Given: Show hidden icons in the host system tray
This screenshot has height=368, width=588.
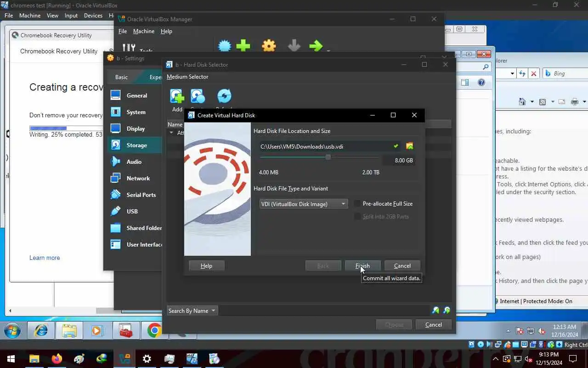Looking at the screenshot, I should tap(496, 359).
